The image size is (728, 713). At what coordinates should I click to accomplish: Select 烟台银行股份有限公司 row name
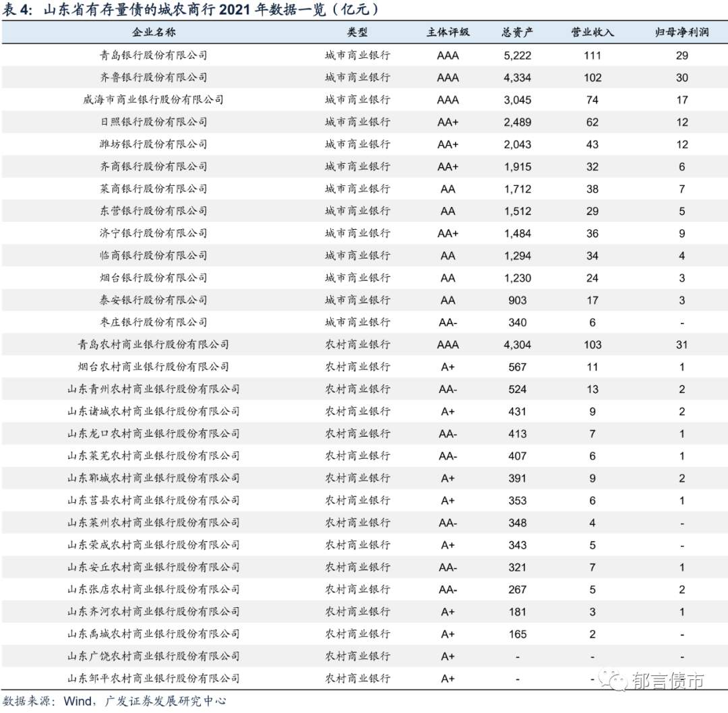[154, 278]
